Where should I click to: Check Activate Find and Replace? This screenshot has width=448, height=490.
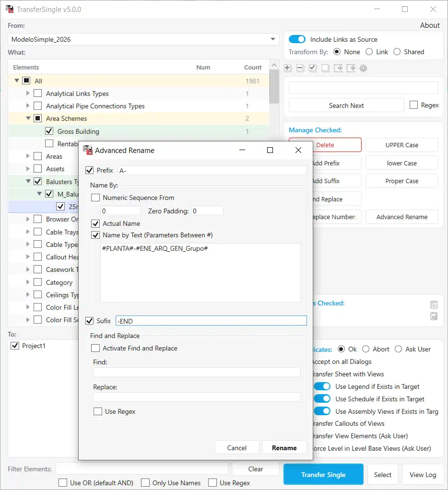95,348
